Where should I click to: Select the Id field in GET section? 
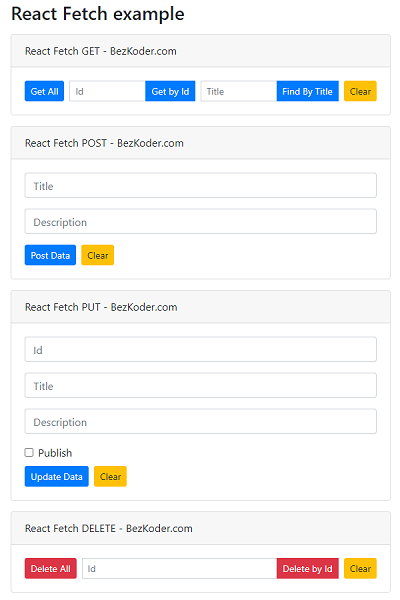click(107, 91)
